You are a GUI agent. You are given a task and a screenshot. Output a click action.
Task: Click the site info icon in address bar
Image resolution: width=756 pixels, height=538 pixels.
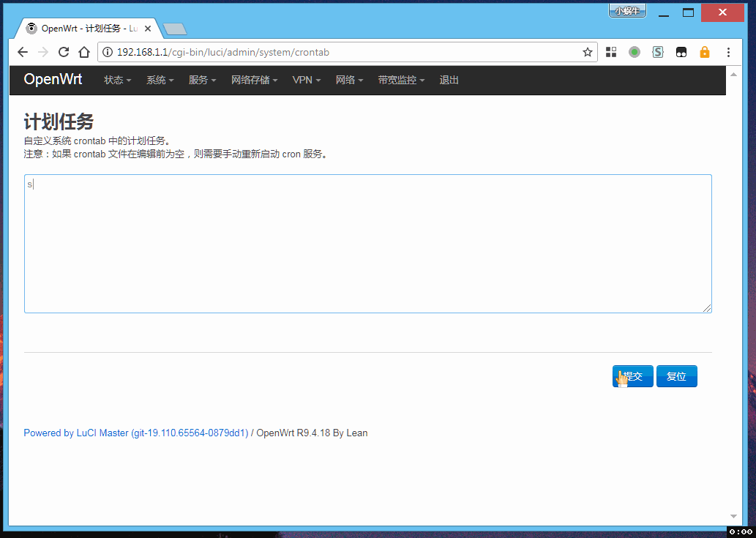pos(107,52)
